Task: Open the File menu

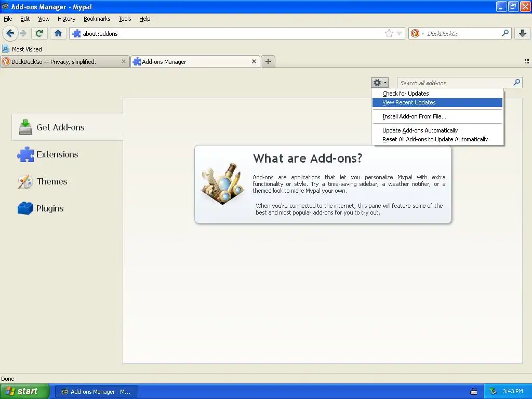Action: (x=8, y=19)
